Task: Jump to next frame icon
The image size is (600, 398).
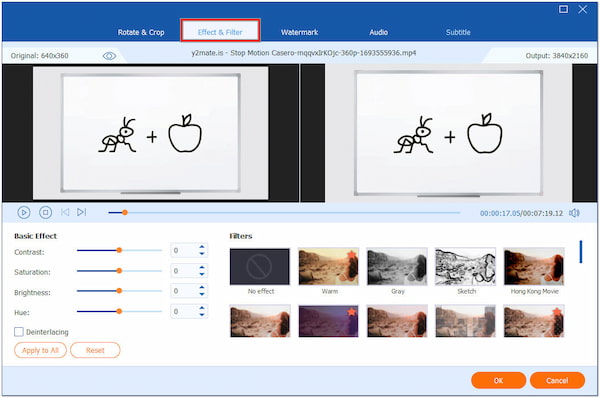Action: click(82, 212)
